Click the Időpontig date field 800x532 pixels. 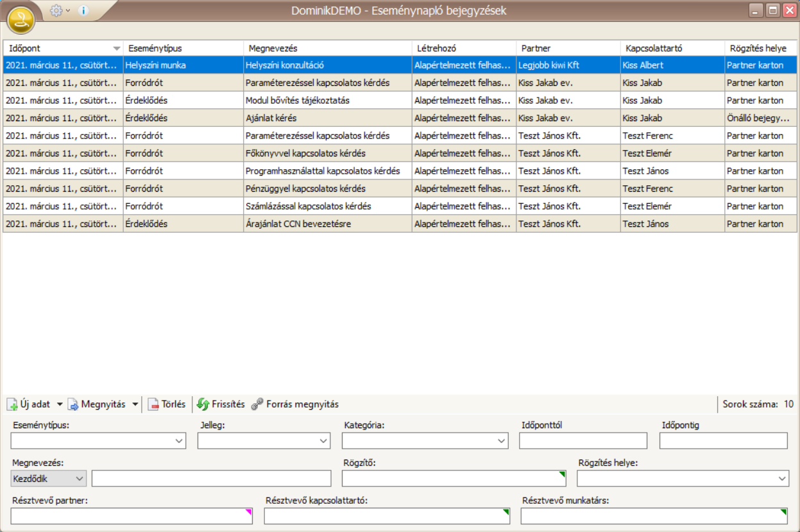pos(724,441)
